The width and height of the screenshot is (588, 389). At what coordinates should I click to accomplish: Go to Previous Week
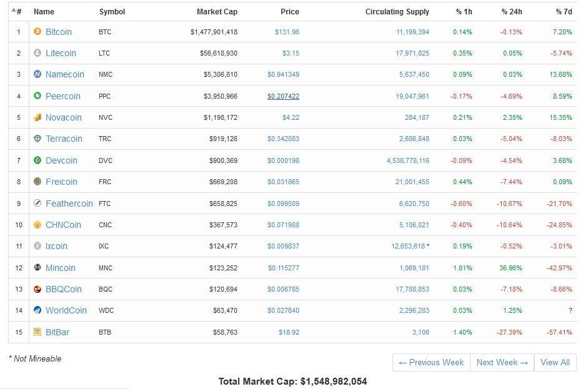click(431, 363)
